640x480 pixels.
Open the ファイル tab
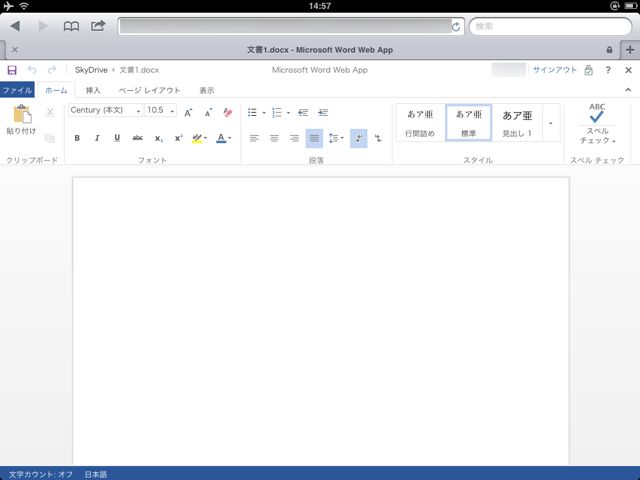(17, 90)
